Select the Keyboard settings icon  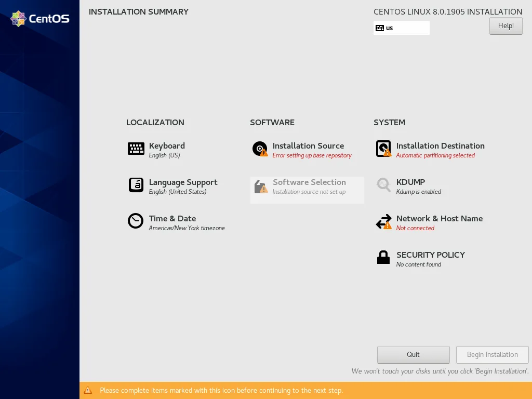pyautogui.click(x=136, y=149)
